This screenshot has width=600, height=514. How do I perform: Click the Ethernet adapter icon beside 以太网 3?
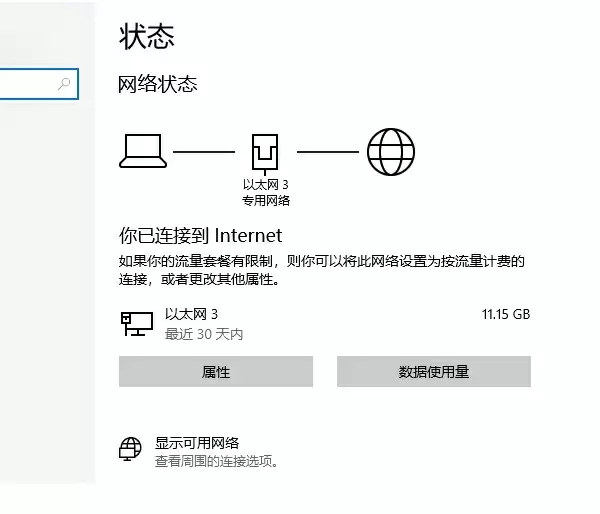click(136, 322)
